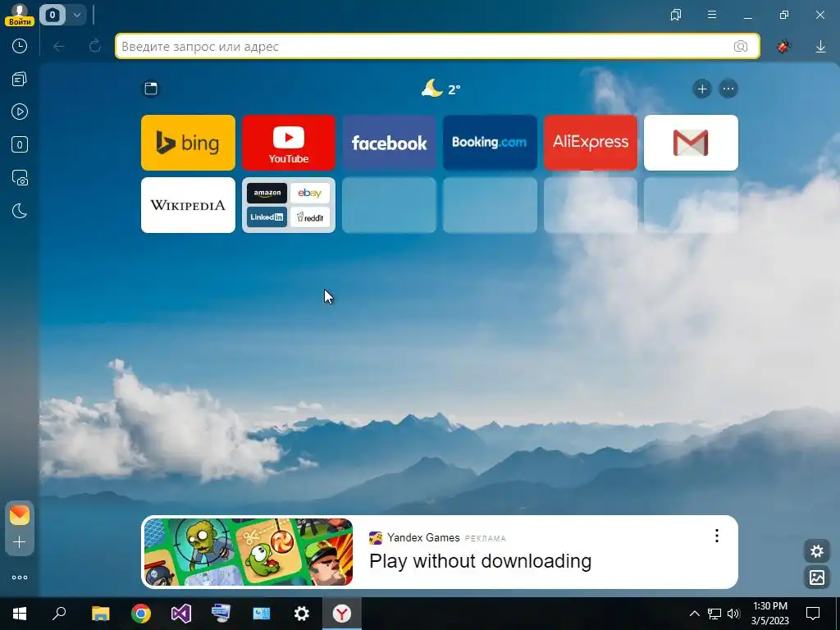Click the Yandex Games ad banner title
Viewport: 840px width, 630px height.
[481, 561]
